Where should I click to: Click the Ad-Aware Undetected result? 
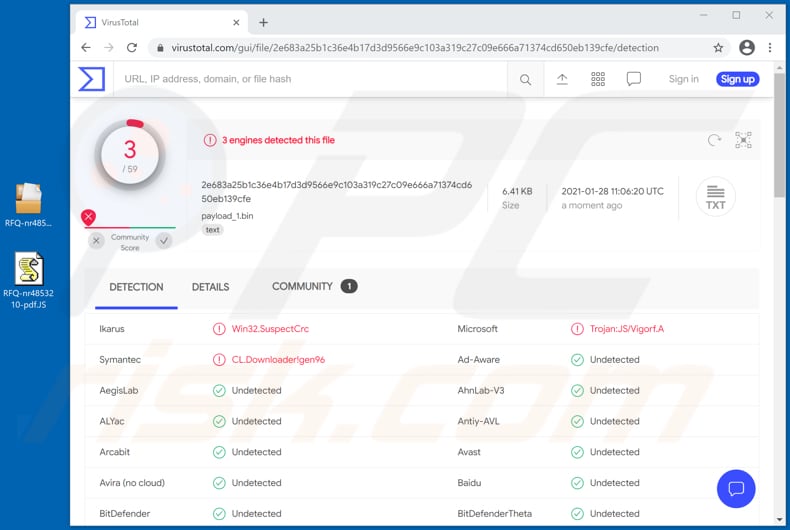[x=615, y=360]
